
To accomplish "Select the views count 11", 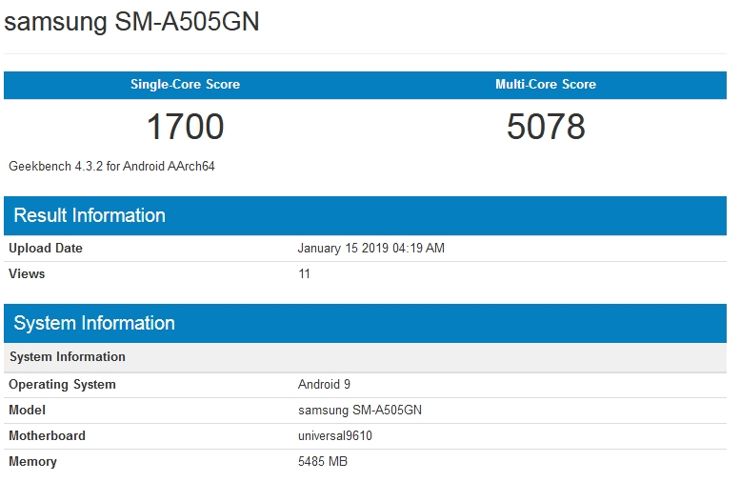I will pyautogui.click(x=304, y=274).
